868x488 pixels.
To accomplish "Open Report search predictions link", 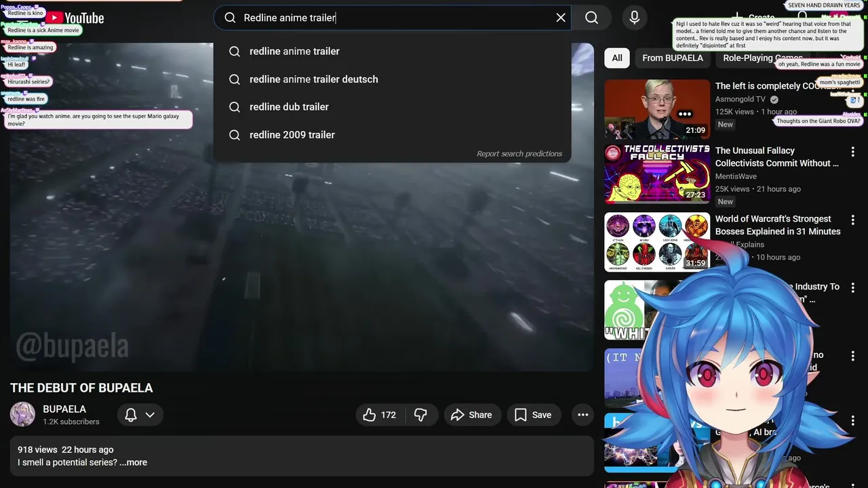I will (519, 154).
